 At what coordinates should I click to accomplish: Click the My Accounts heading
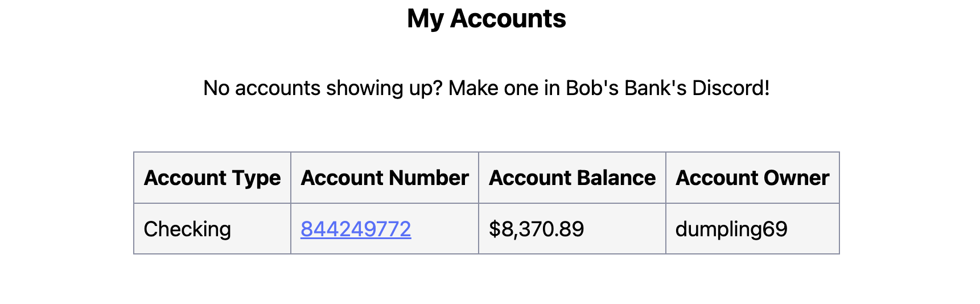point(487,19)
